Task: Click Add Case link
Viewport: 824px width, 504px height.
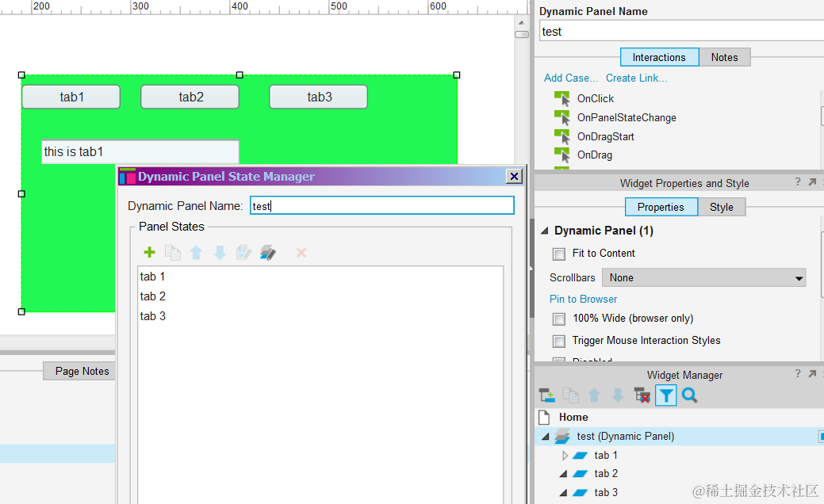Action: pos(571,78)
